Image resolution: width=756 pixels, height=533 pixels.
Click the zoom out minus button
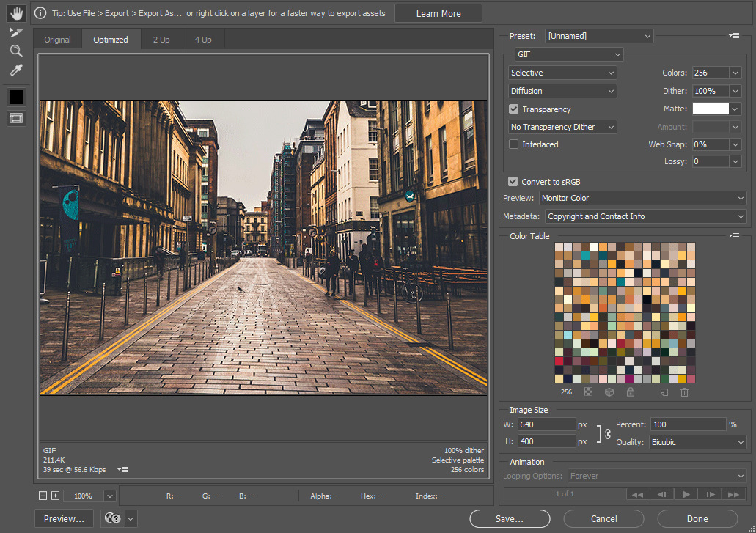click(x=43, y=496)
